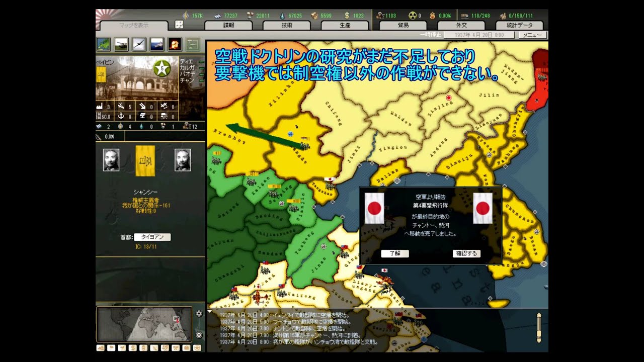Click the world minimap
Screen dimensions: 644x362
pyautogui.click(x=144, y=324)
